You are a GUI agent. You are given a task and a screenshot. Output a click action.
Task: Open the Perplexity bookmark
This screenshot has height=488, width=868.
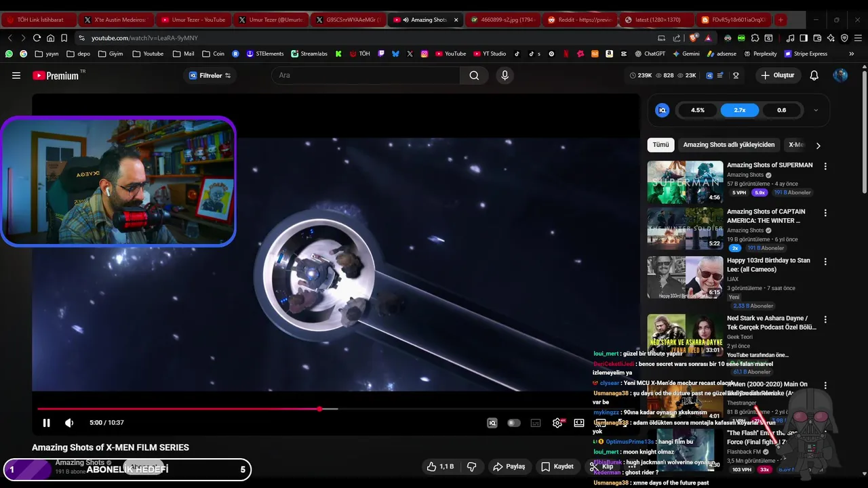click(x=759, y=54)
